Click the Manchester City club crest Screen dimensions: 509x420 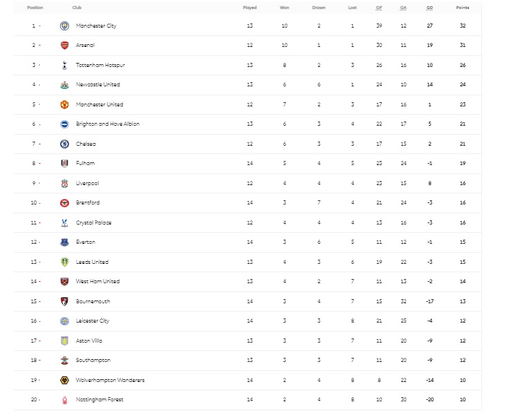(x=64, y=26)
